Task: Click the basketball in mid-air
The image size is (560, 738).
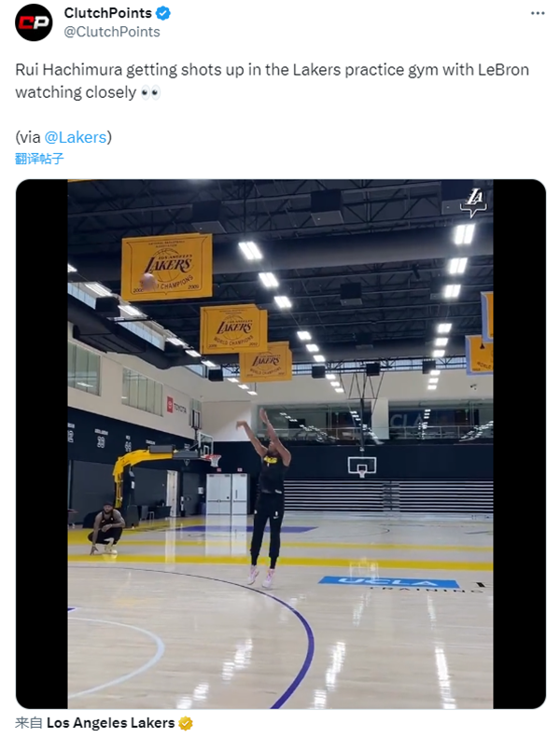Action: click(x=147, y=281)
